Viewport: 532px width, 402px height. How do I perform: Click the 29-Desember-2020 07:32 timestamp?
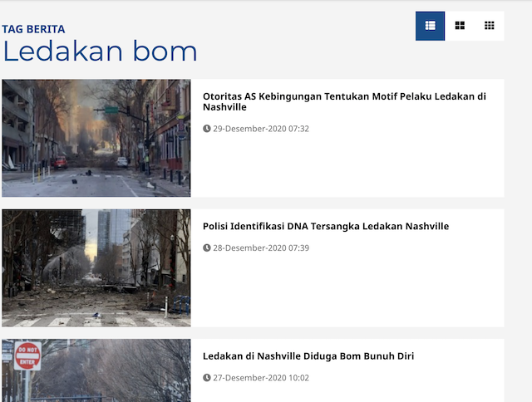(x=261, y=129)
